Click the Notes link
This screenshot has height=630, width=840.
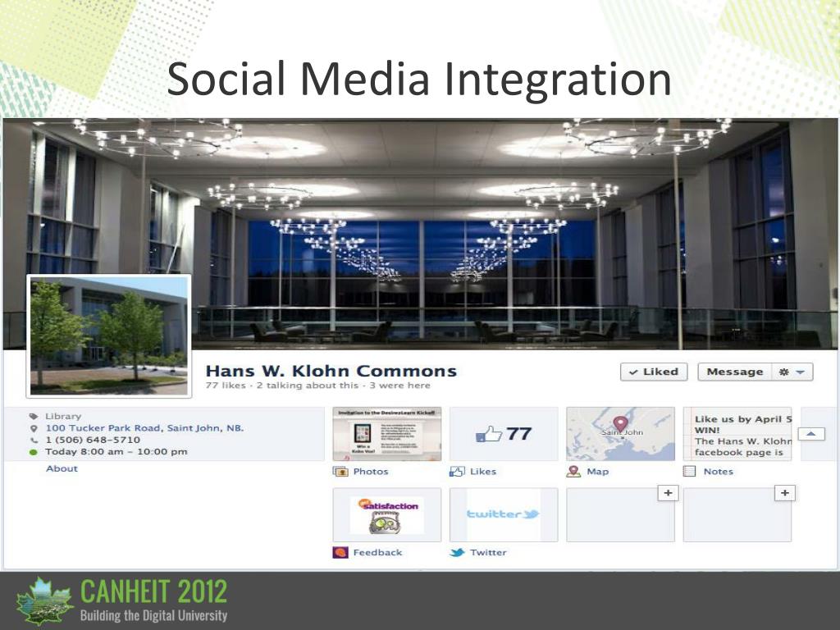(719, 472)
